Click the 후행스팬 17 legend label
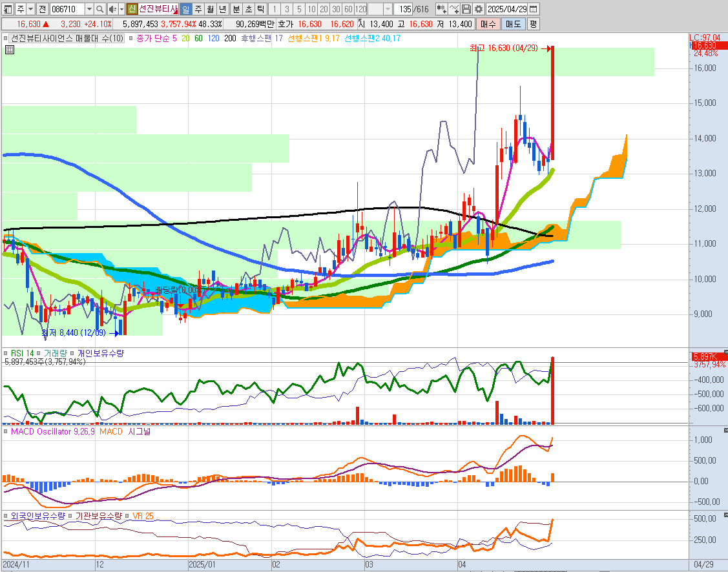Viewport: 728px width, 572px height. (262, 39)
